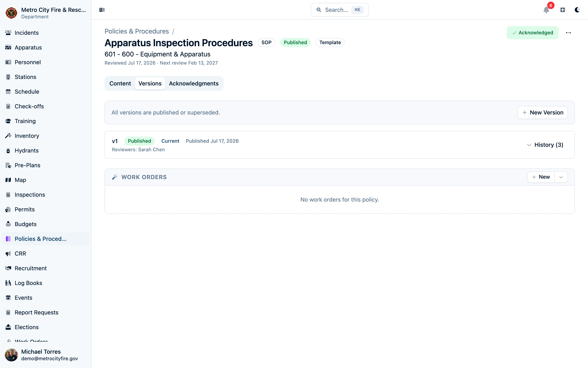Click the Check-offs clipboard icon
This screenshot has height=368, width=588.
[x=8, y=106]
